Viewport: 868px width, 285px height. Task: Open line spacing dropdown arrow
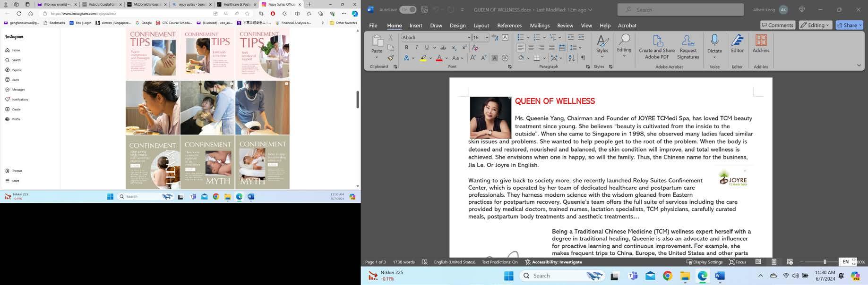[x=580, y=48]
